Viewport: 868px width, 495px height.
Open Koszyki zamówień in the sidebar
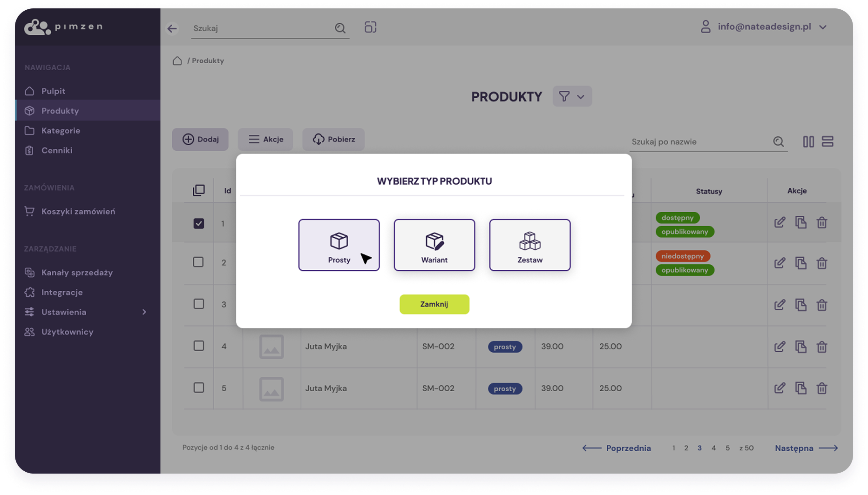pos(88,211)
